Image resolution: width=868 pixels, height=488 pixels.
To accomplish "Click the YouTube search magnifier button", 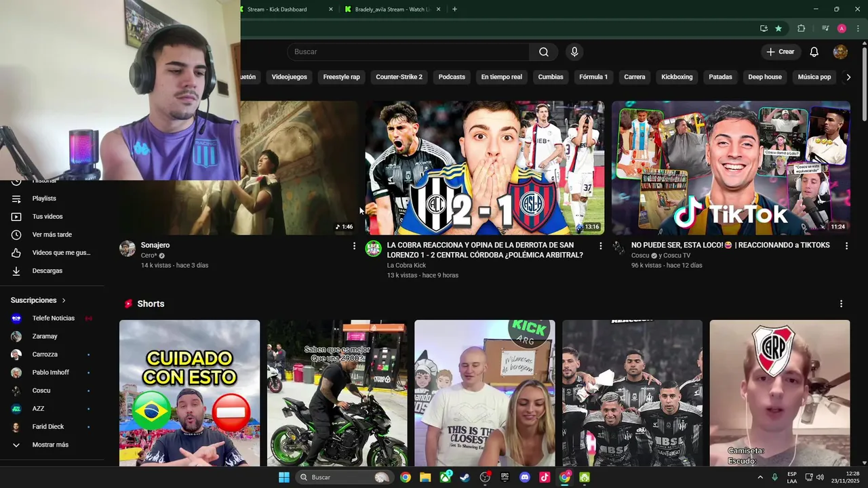I will pos(544,52).
